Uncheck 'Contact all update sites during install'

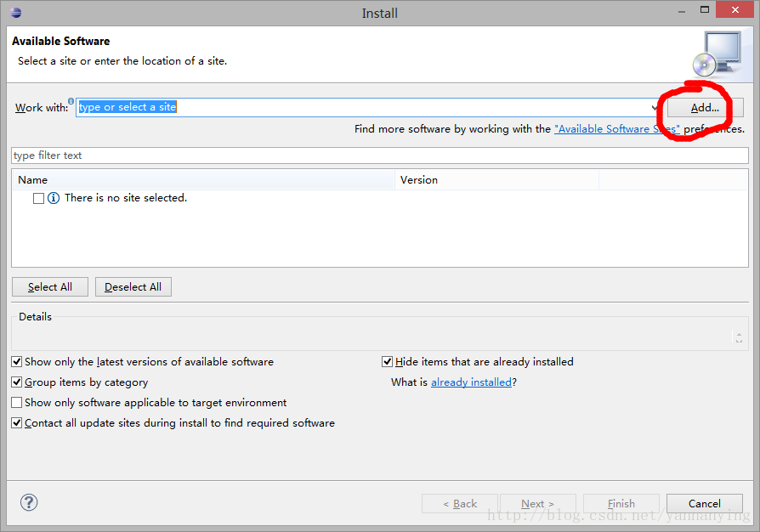[17, 422]
